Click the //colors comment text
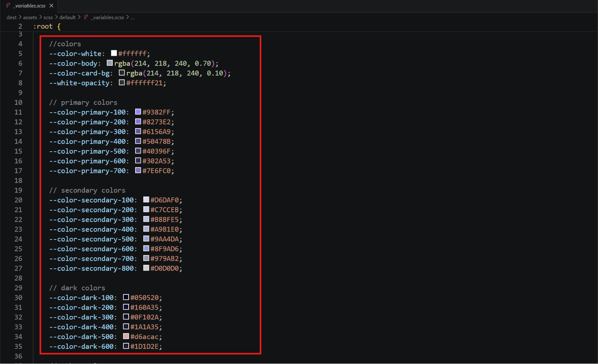This screenshot has width=598, height=364. 65,44
